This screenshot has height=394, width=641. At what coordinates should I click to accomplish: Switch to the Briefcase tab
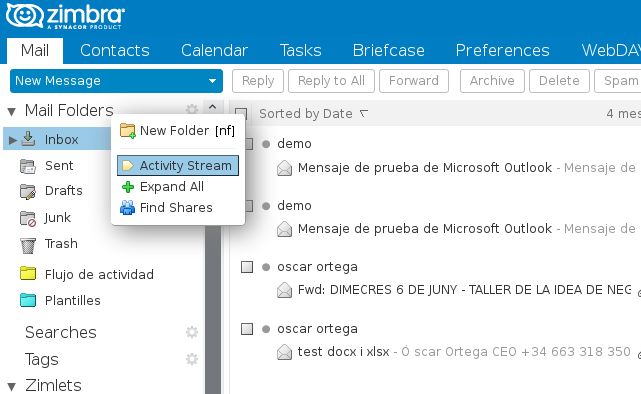(389, 51)
